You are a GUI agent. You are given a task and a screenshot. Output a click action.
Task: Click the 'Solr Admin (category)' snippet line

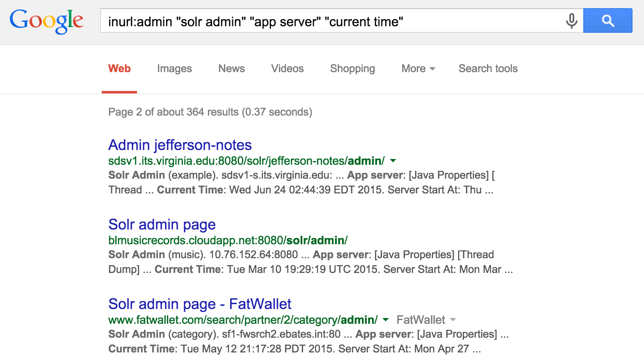click(308, 334)
